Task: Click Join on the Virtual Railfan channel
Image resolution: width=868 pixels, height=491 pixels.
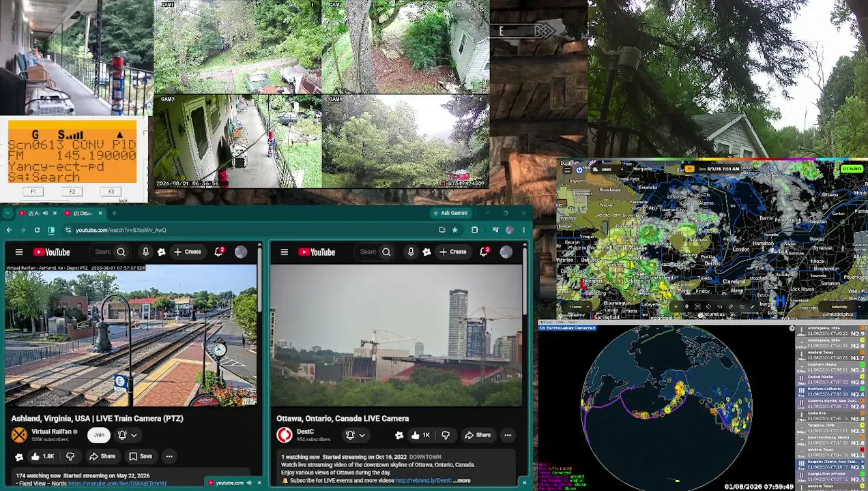Action: click(x=99, y=435)
